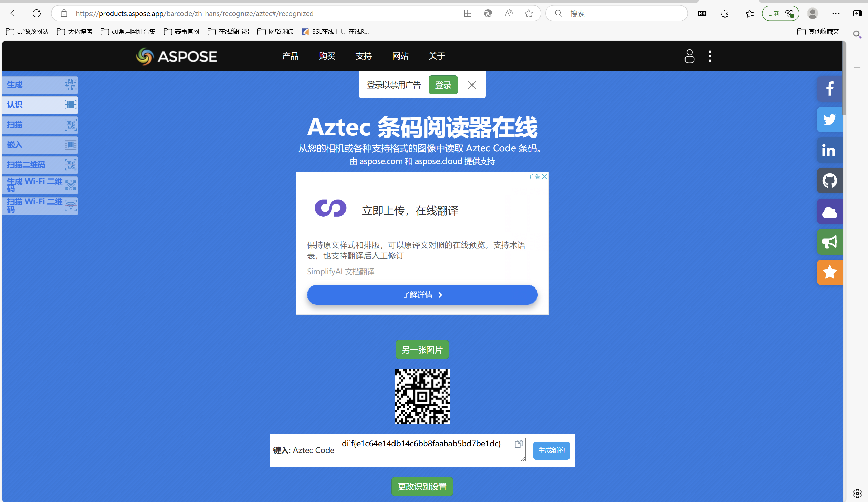Select 认识 in the left sidebar
Viewport: 868px width, 502px height.
40,105
